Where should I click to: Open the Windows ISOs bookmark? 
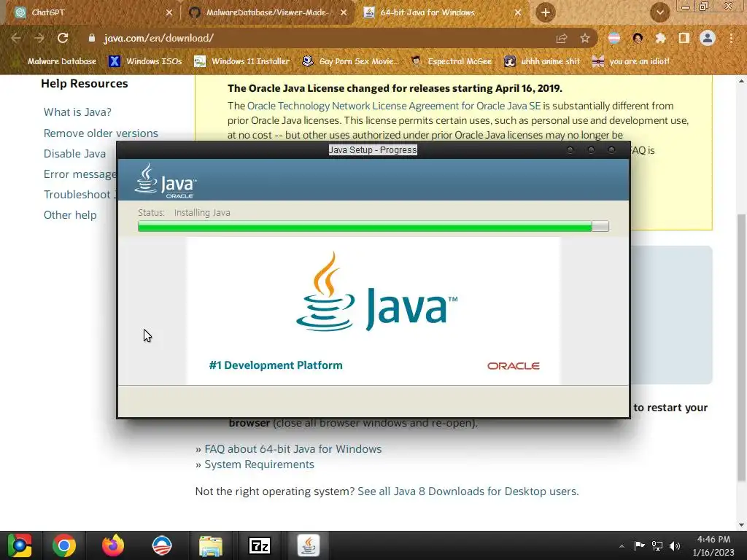(145, 61)
